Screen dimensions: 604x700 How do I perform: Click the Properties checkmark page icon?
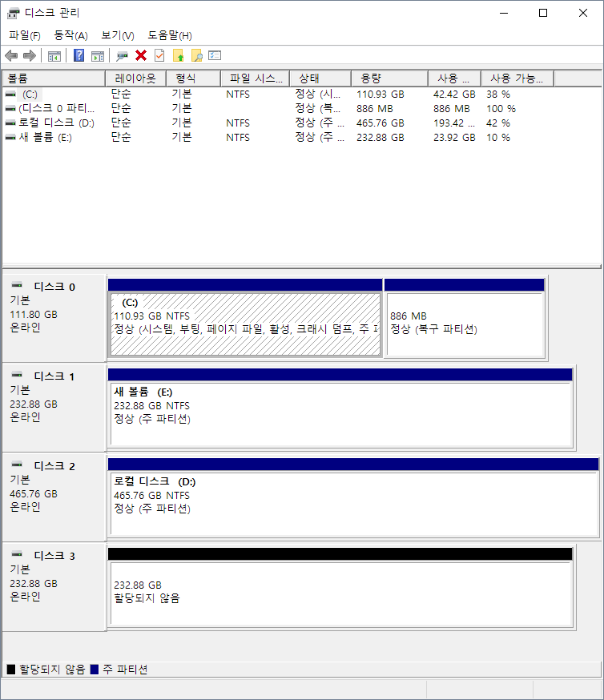pos(159,55)
